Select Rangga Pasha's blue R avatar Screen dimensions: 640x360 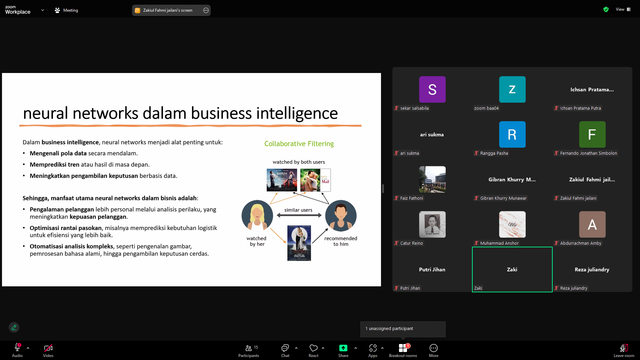tap(512, 134)
